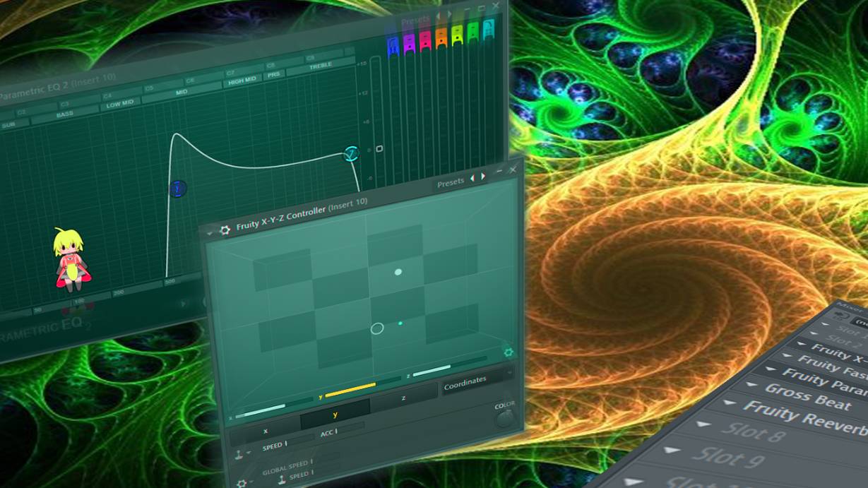Select EQ band node 1 in Parametric EQ 2
This screenshot has width=868, height=488.
[178, 189]
